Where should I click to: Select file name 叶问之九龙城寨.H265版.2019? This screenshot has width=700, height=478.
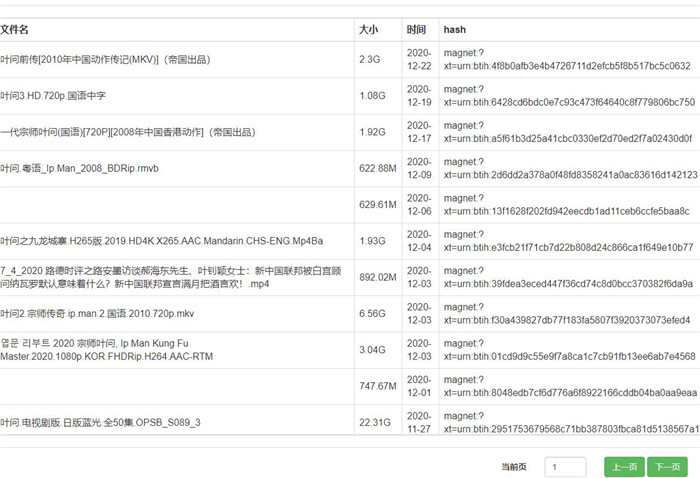[x=162, y=241]
